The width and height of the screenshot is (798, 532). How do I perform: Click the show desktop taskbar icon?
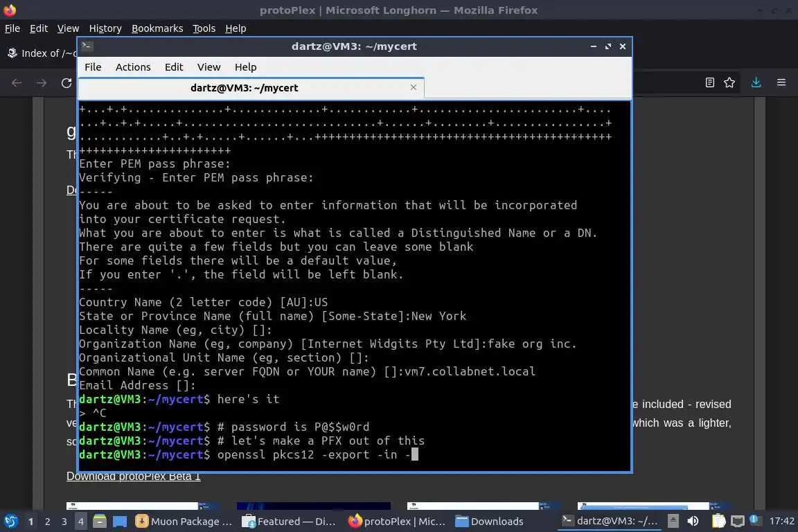coord(120,522)
